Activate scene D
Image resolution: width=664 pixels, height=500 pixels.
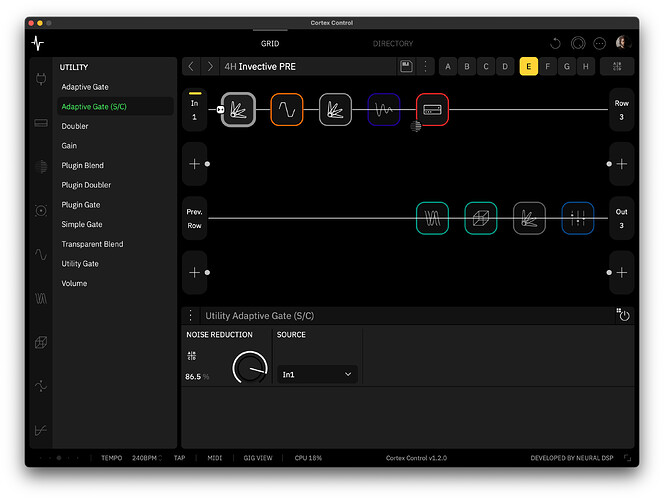[505, 66]
